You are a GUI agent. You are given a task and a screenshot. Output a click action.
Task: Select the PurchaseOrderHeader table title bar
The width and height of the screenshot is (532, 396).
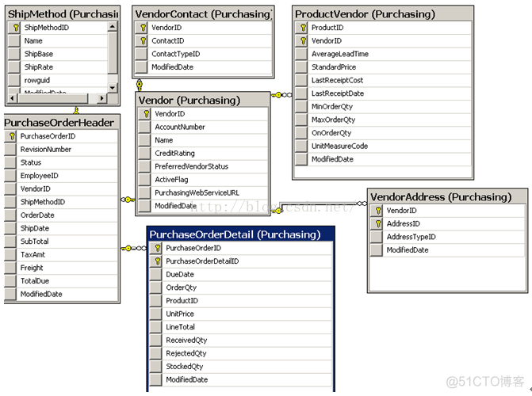61,123
